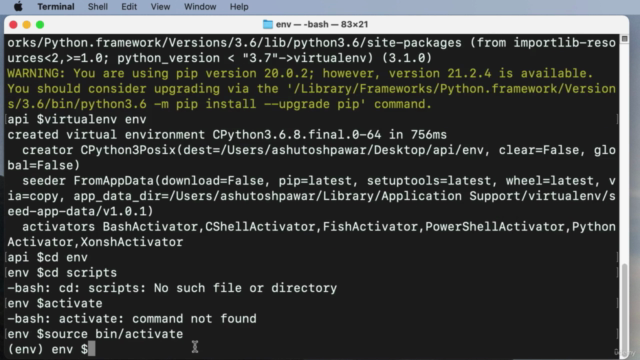This screenshot has width=640, height=360.
Task: Click the folder proxy icon in title bar
Action: click(268, 24)
